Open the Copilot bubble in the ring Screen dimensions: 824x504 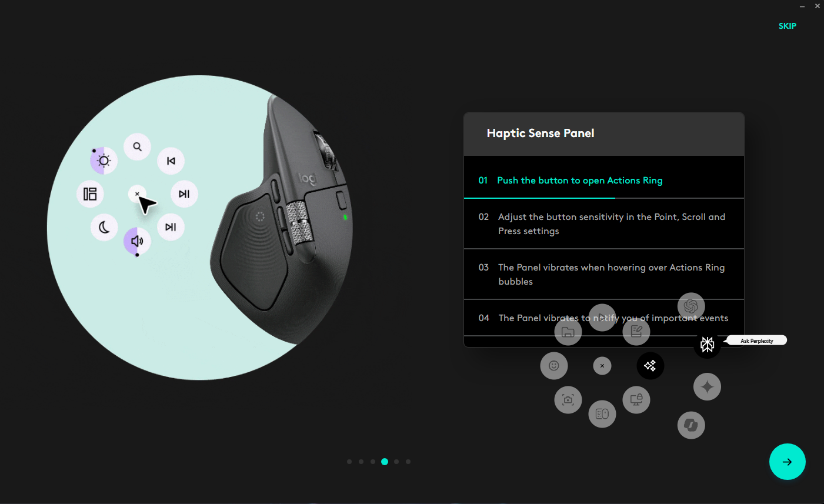[691, 425]
